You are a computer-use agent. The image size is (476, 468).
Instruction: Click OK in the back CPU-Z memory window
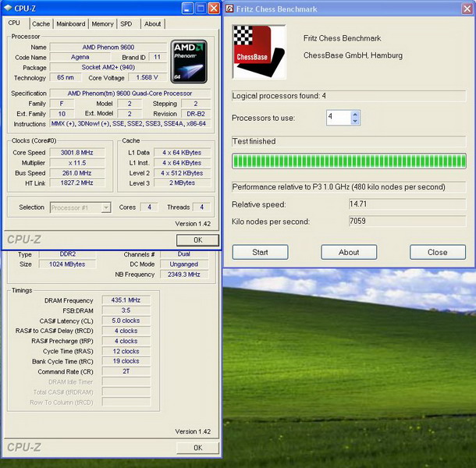pyautogui.click(x=197, y=448)
